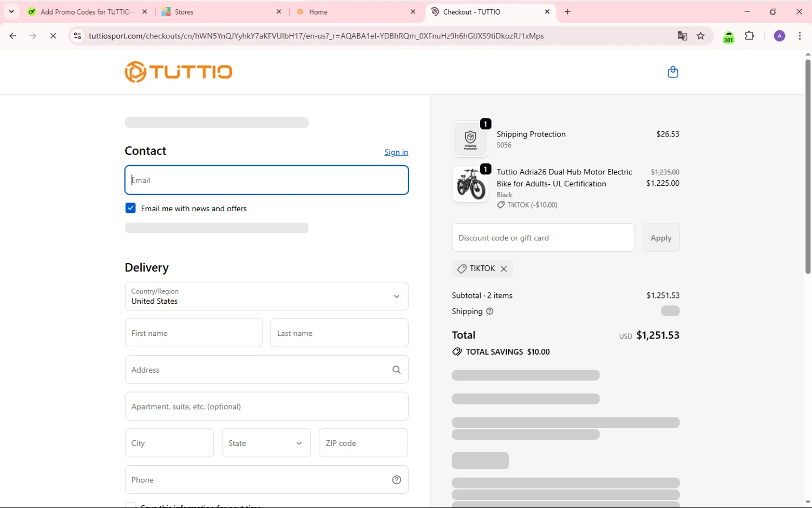This screenshot has width=812, height=508.
Task: Click the Last name field
Action: pos(339,333)
